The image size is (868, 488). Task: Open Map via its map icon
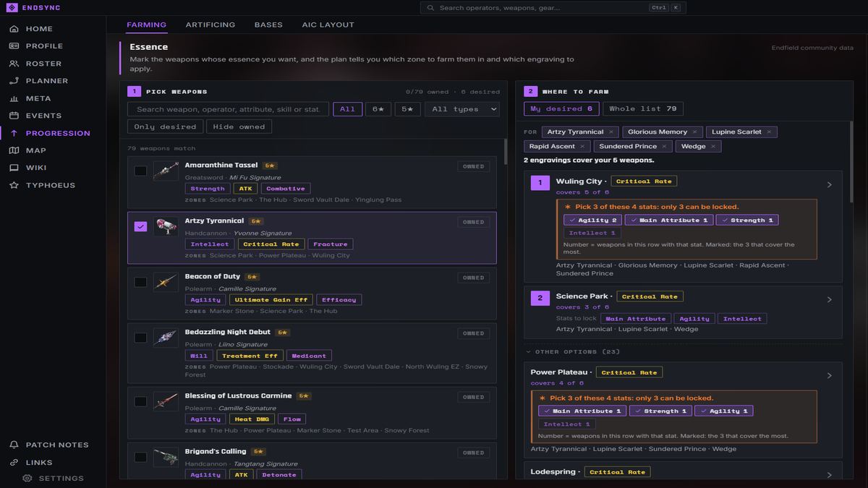[14, 150]
